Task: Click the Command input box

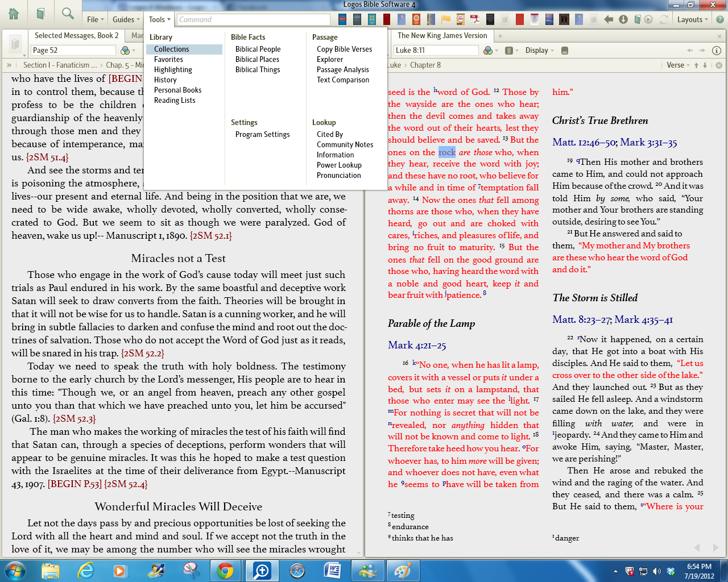Action: pos(253,19)
